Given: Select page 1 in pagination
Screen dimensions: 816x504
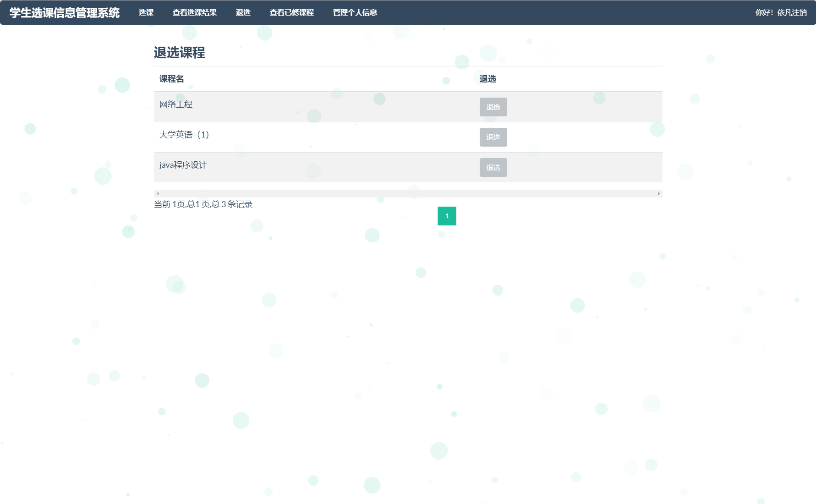Looking at the screenshot, I should (446, 216).
